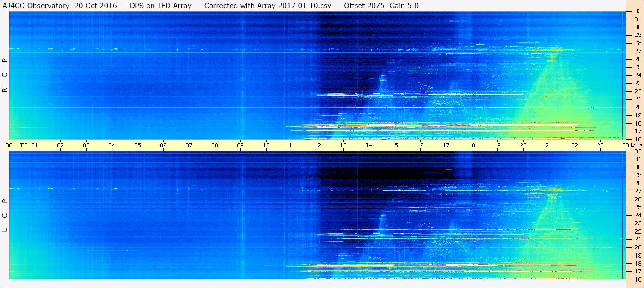The image size is (644, 288).
Task: Click the 32 MHz label in RCP panel
Action: (x=638, y=12)
